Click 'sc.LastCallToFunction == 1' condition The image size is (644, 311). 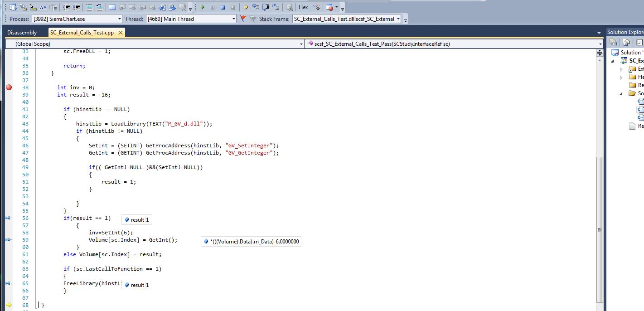117,269
